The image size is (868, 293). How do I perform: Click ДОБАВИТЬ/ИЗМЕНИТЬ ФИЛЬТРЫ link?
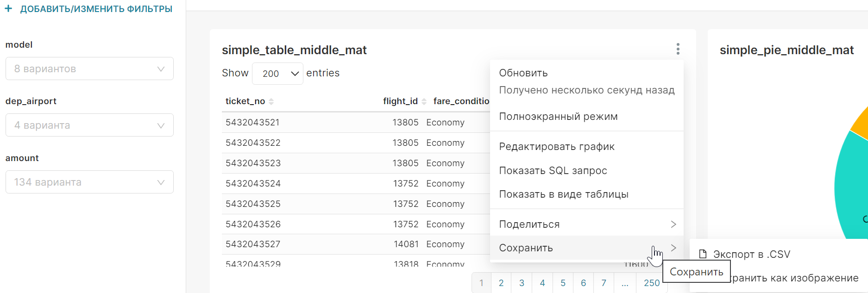[96, 9]
